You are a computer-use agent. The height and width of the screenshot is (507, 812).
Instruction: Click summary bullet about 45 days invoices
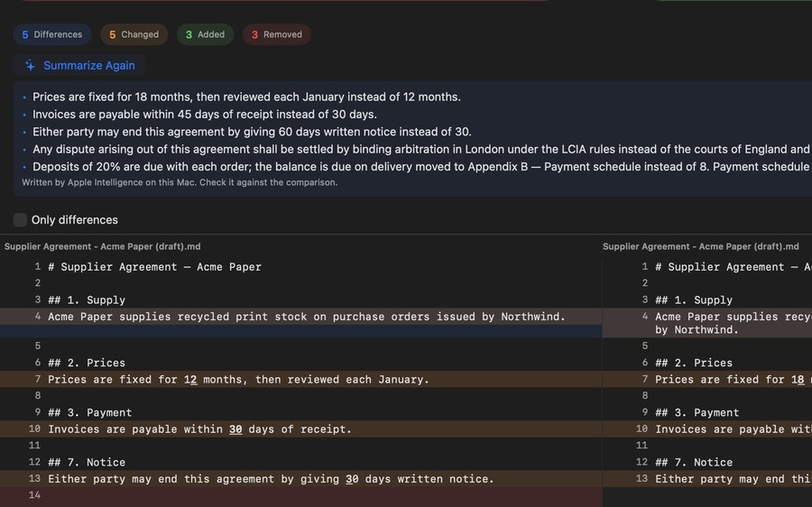pos(205,114)
